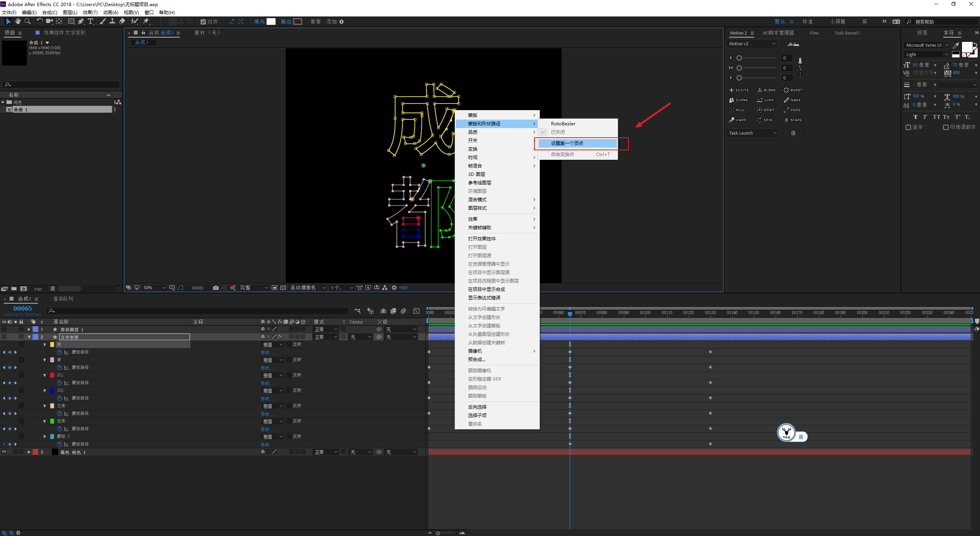Click the snapshot camera icon in viewer
Screen dimensions: 980x536
pos(216,288)
